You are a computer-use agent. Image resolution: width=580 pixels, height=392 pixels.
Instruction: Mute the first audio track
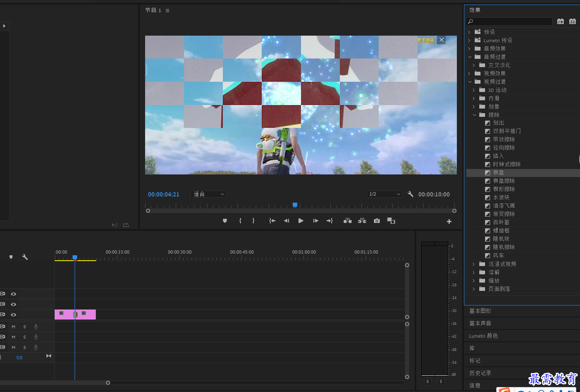pyautogui.click(x=13, y=327)
